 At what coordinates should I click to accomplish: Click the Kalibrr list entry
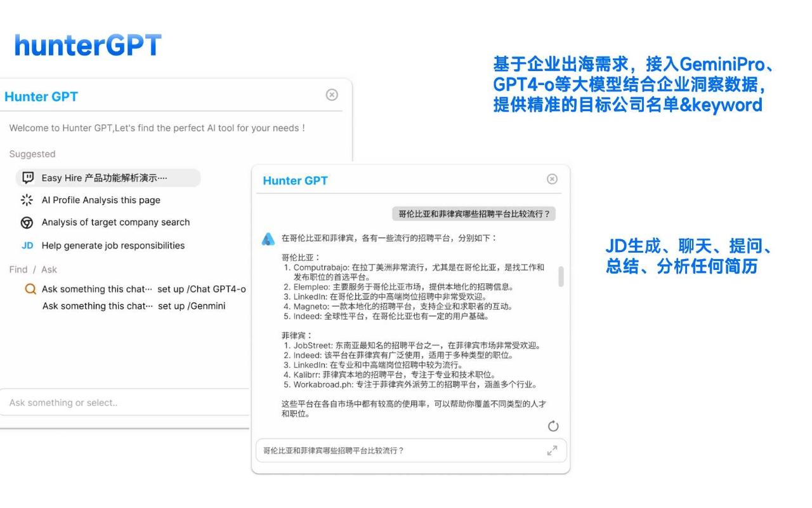point(390,375)
